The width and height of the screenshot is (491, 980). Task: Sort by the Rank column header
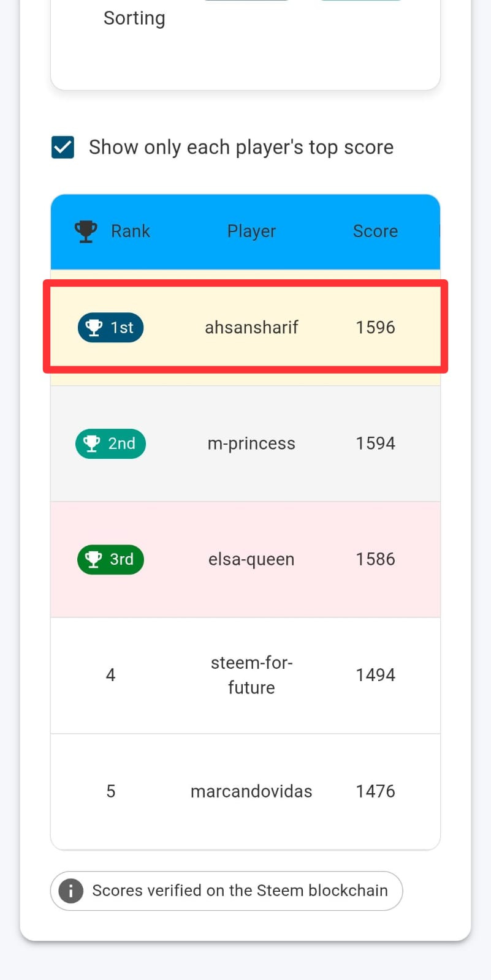130,231
